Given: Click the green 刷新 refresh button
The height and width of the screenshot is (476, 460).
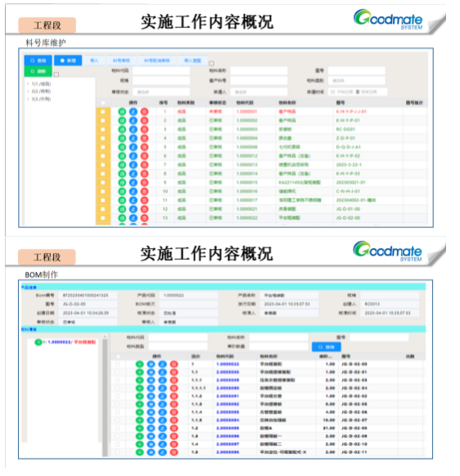Looking at the screenshot, I should point(38,71).
